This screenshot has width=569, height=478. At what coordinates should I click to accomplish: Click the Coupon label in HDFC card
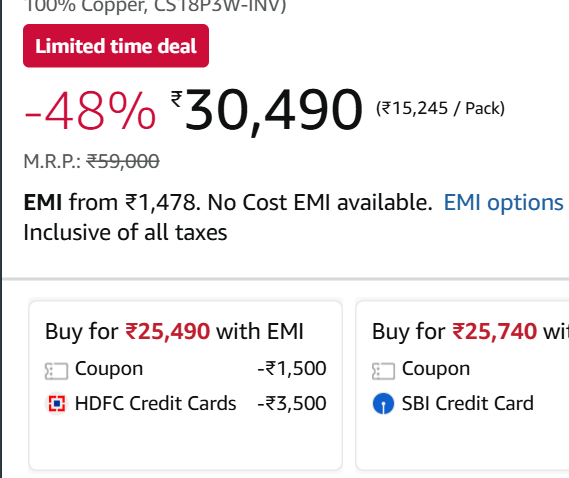point(109,369)
